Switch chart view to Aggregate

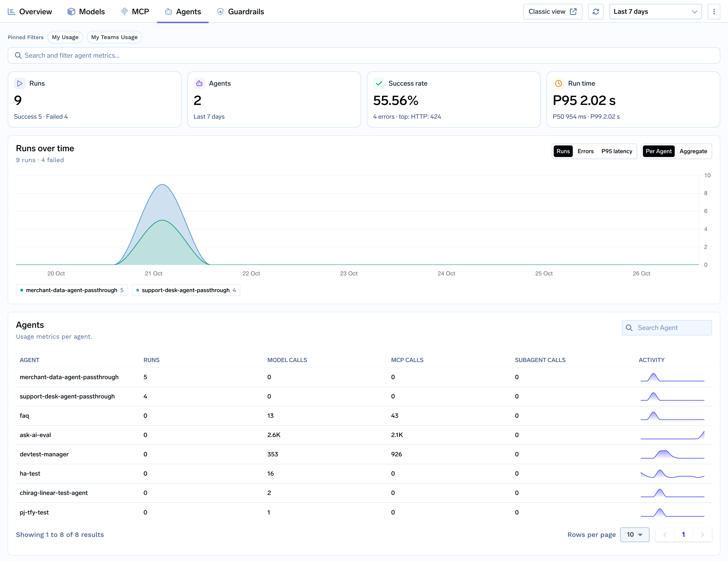click(693, 151)
